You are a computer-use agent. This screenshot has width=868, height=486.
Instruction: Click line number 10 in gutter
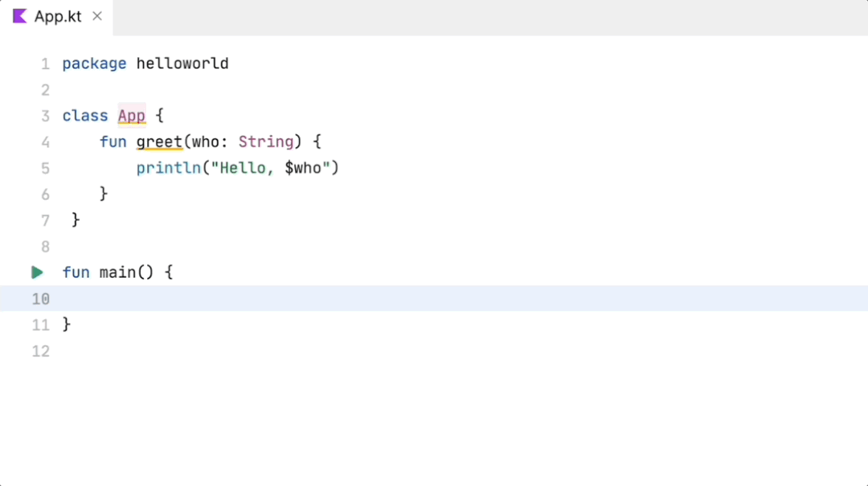(x=40, y=299)
